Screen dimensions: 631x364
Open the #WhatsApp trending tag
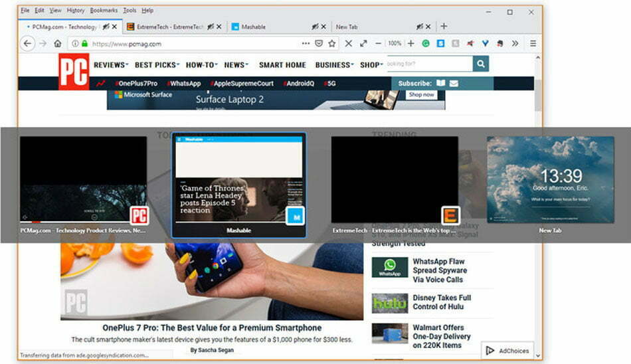pos(184,83)
